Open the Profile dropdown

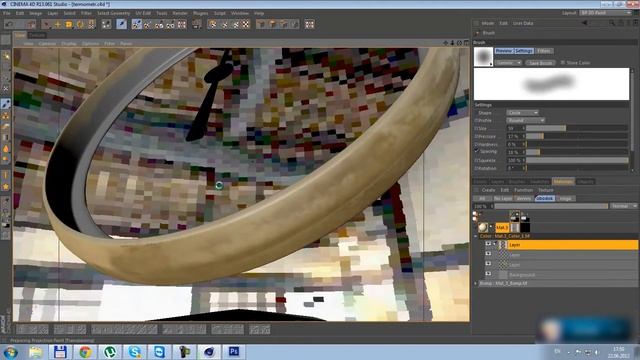(526, 120)
